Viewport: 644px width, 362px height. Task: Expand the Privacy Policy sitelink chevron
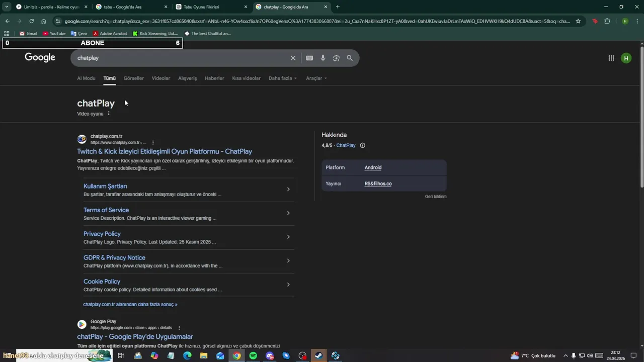coord(288,237)
